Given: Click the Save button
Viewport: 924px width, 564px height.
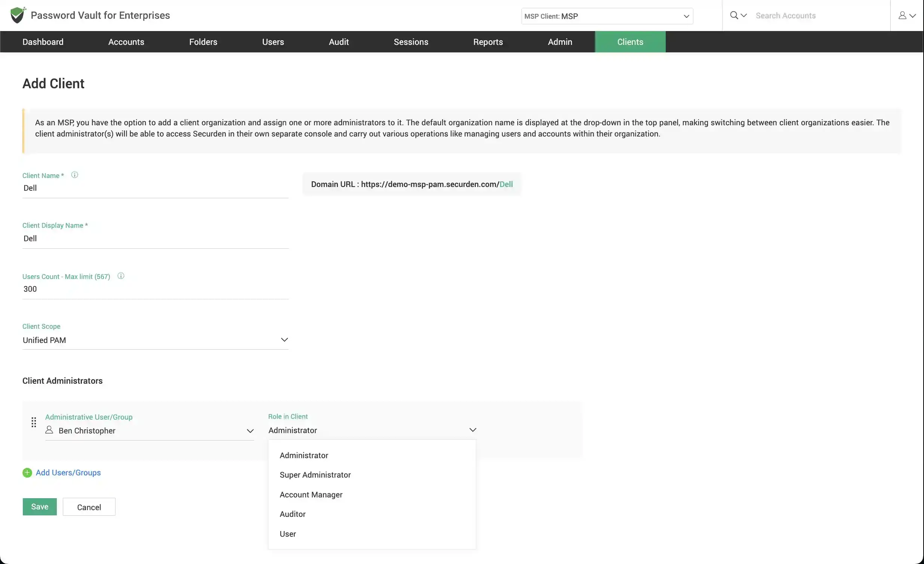Looking at the screenshot, I should point(40,506).
